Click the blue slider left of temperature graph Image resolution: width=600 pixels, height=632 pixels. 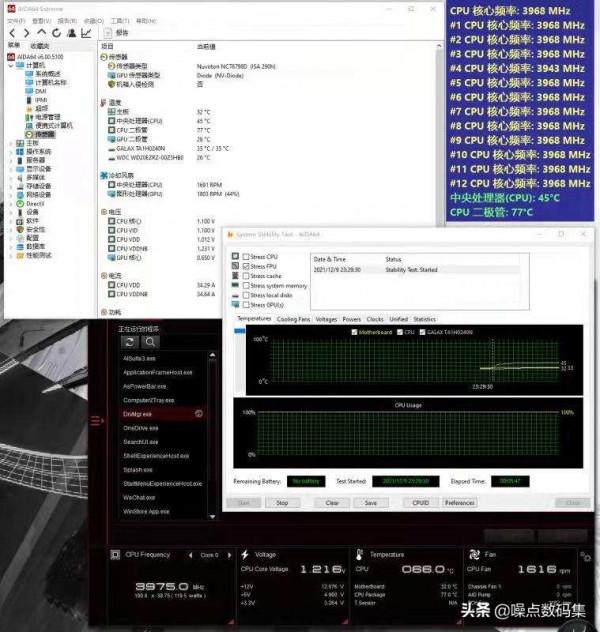[x=239, y=332]
